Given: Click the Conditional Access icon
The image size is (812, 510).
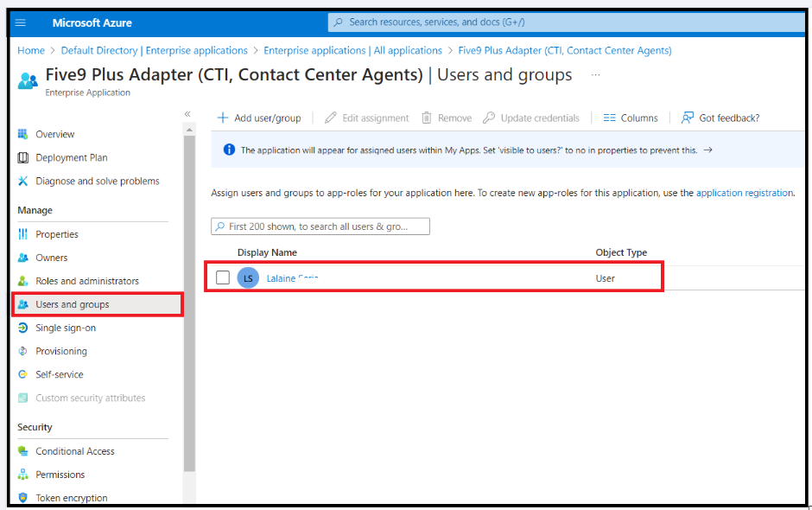Looking at the screenshot, I should pos(22,451).
